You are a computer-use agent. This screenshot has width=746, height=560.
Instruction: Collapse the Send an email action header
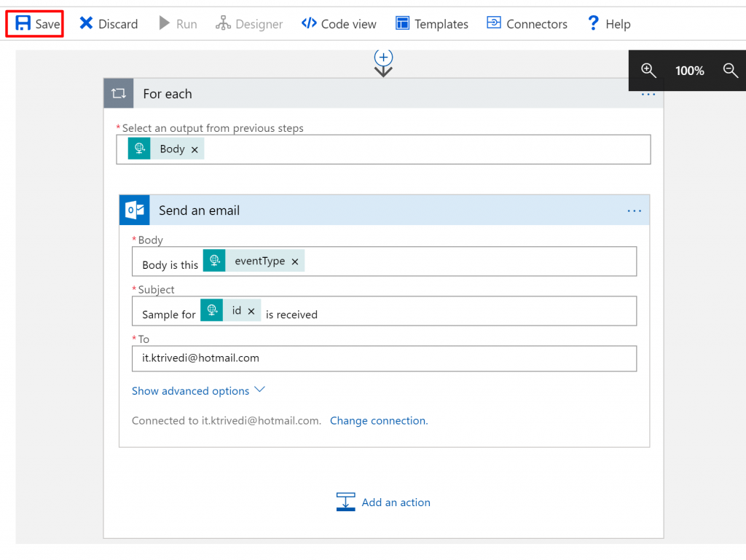(x=385, y=210)
